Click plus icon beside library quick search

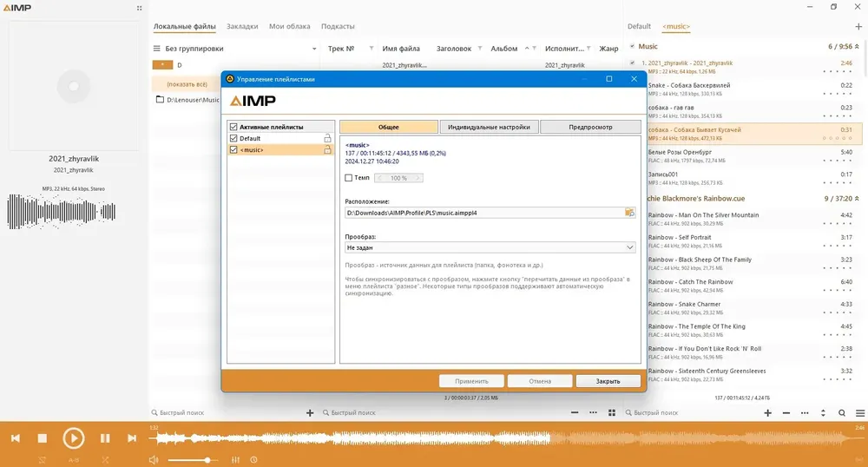[x=310, y=413]
